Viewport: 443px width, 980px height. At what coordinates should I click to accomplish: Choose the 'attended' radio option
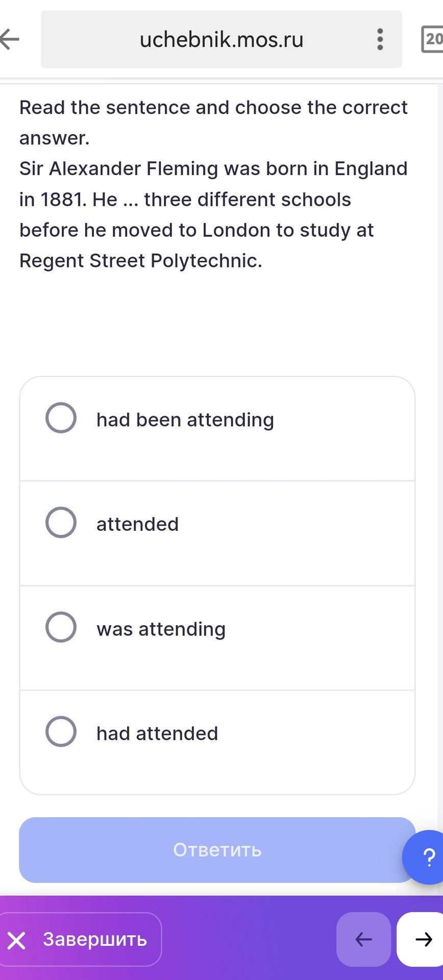(61, 522)
